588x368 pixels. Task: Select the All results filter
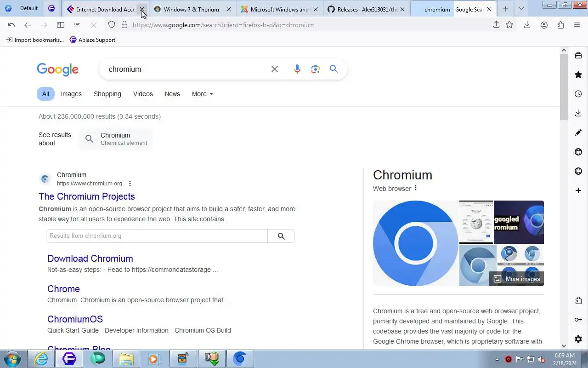[45, 94]
